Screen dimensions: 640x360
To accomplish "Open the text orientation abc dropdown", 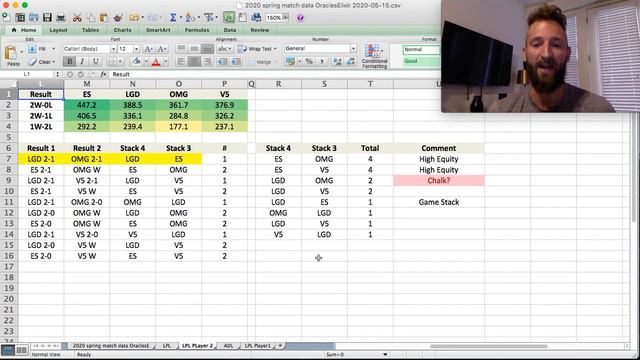I will (224, 49).
